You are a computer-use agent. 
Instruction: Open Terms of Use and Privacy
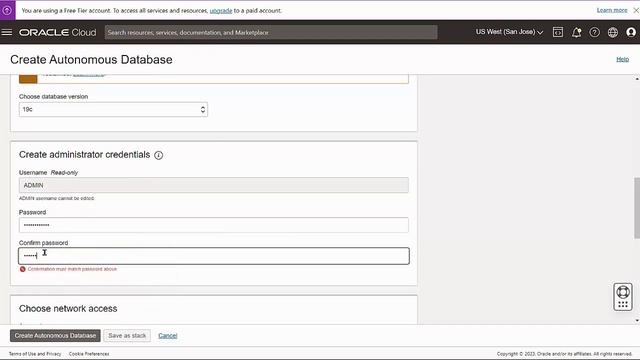tap(35, 354)
